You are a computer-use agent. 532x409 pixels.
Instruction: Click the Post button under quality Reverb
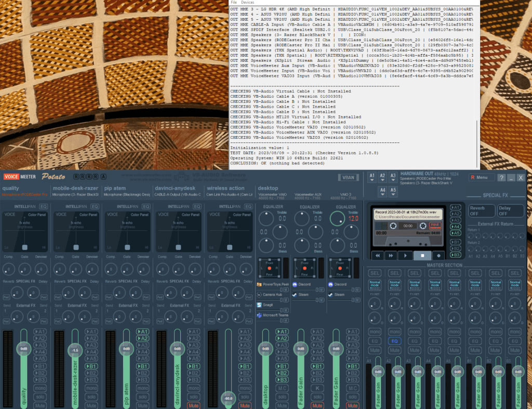pos(6,297)
